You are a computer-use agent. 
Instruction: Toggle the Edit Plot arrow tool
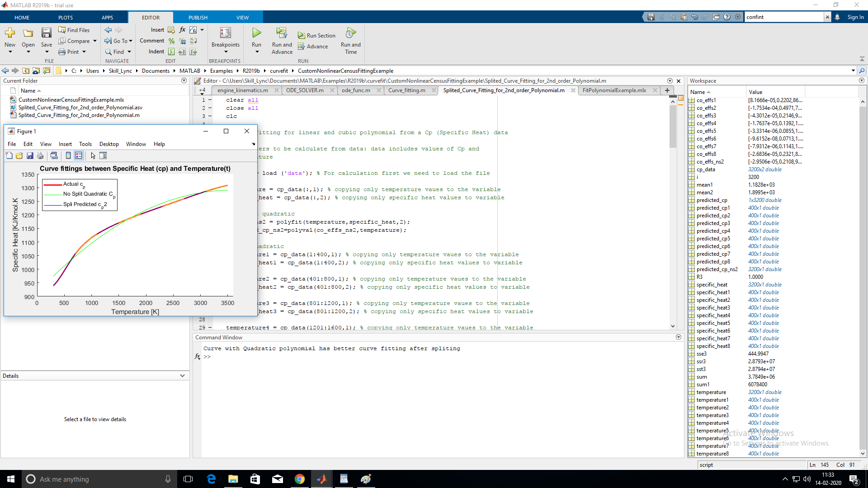tap(93, 155)
